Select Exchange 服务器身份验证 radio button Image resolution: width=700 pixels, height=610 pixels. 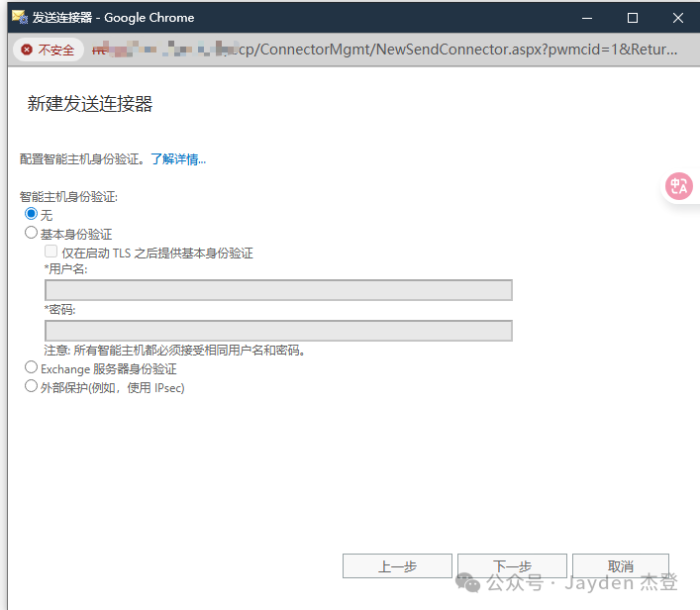pos(31,367)
